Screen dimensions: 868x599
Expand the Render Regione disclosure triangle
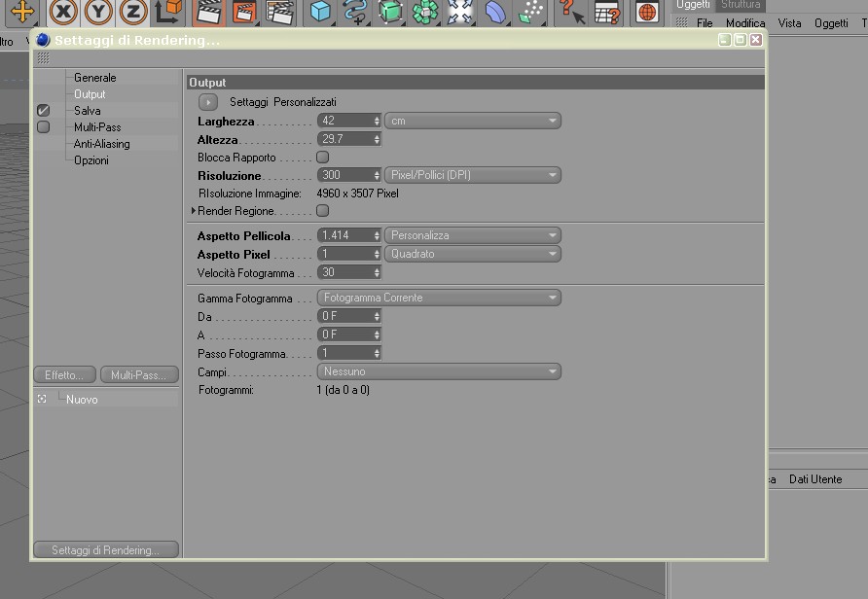[x=194, y=211]
